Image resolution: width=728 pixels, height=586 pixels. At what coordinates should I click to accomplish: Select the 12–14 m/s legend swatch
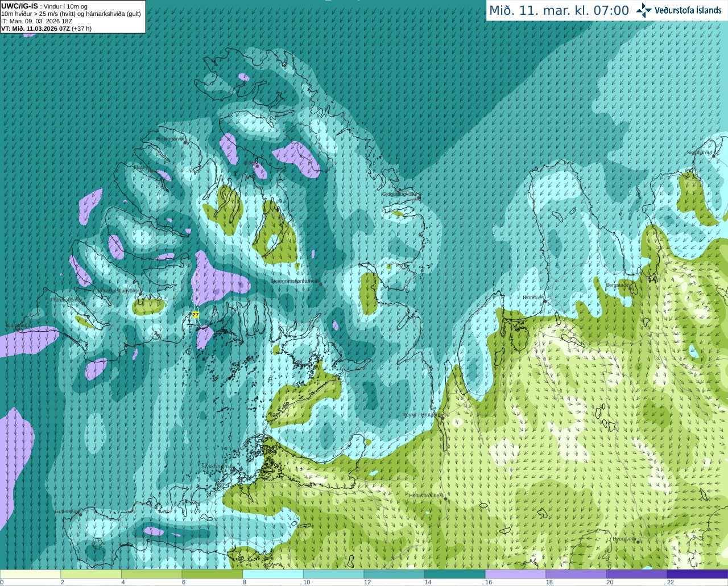(394, 574)
